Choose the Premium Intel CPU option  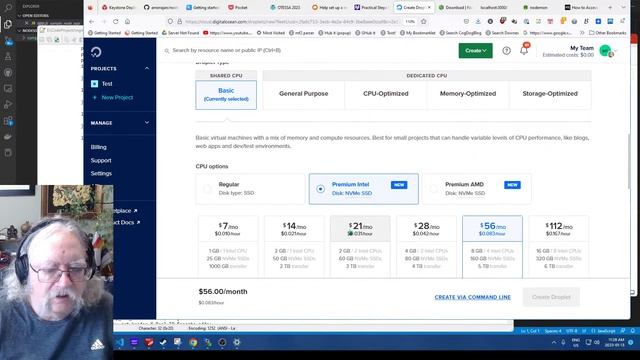coord(364,189)
